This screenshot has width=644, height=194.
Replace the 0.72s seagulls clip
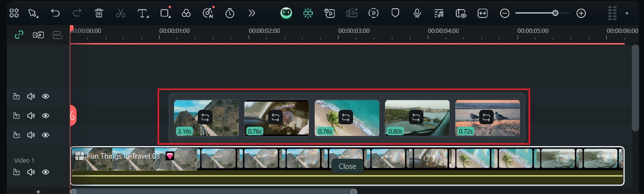pos(486,117)
